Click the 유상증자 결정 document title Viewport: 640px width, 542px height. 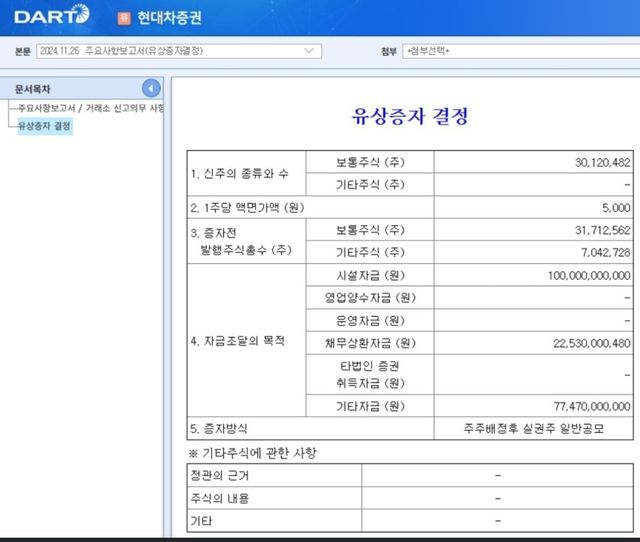point(410,116)
